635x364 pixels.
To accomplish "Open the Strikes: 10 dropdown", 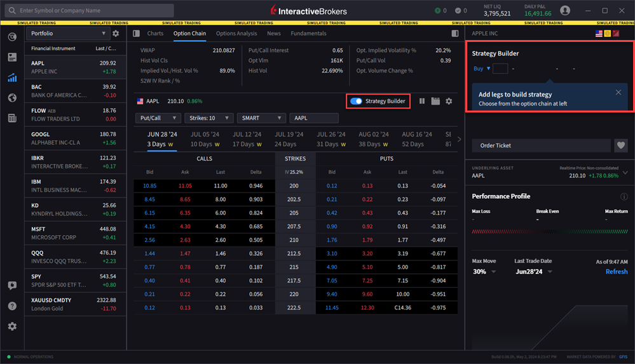I will (208, 118).
